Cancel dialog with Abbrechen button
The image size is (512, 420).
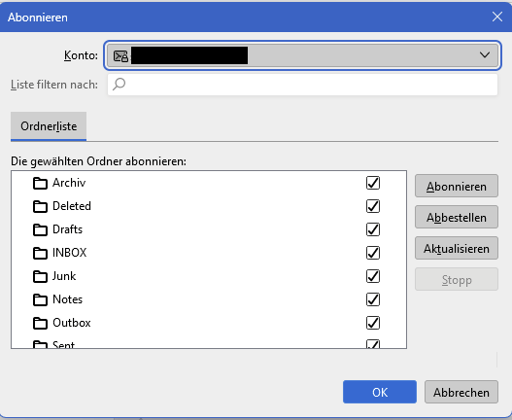(461, 392)
